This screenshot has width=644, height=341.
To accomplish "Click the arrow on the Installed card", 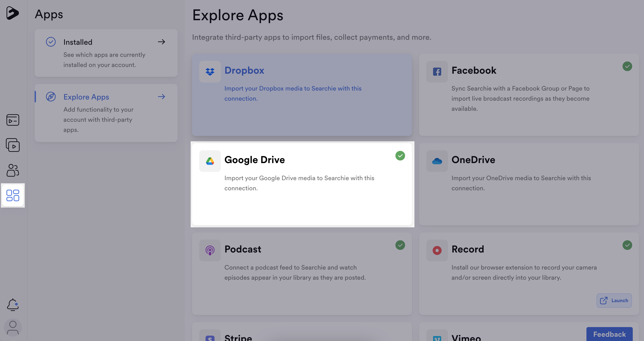I will tap(161, 42).
